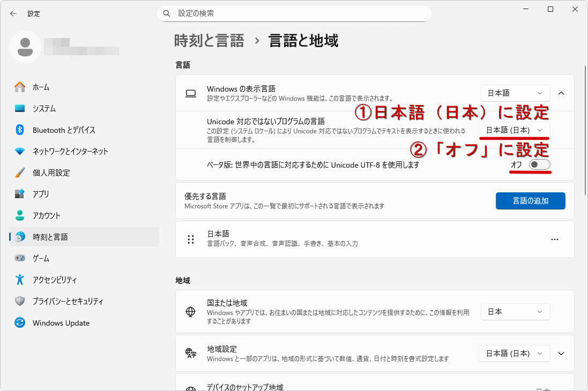Open the 国または地域 dropdown
The image size is (588, 391).
(515, 311)
